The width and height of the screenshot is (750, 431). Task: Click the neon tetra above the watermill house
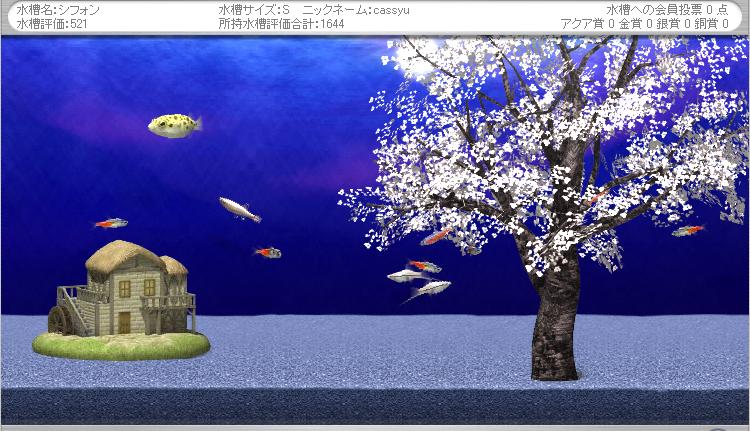[111, 223]
